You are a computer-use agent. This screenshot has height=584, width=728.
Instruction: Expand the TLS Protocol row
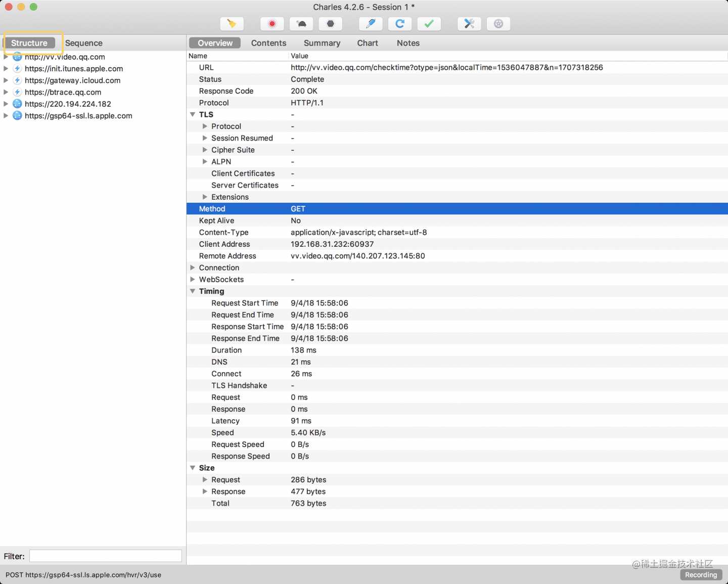(x=205, y=126)
